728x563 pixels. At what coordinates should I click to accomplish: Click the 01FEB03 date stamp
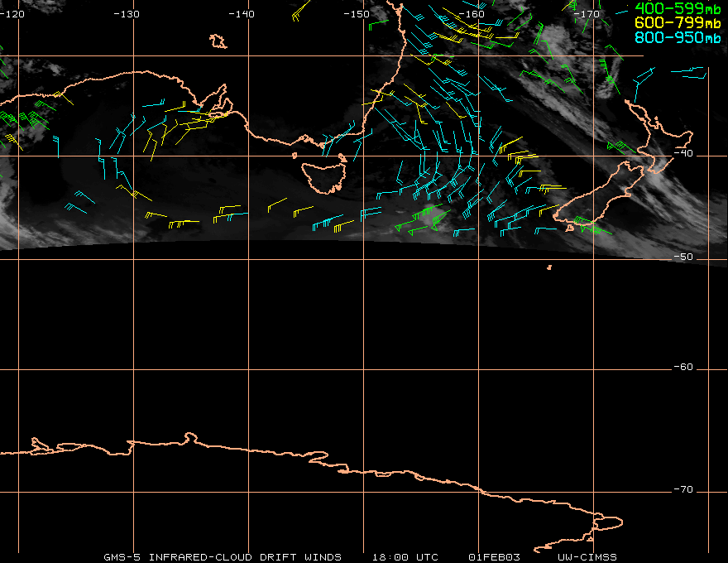494,557
